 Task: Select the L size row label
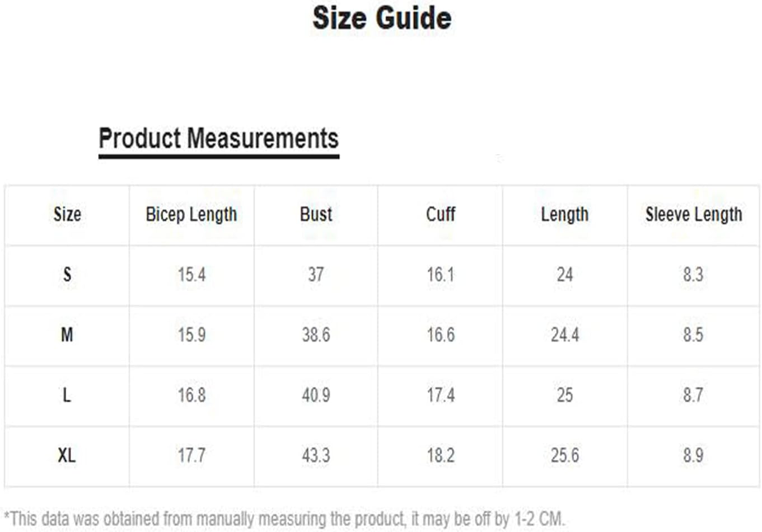click(x=67, y=396)
